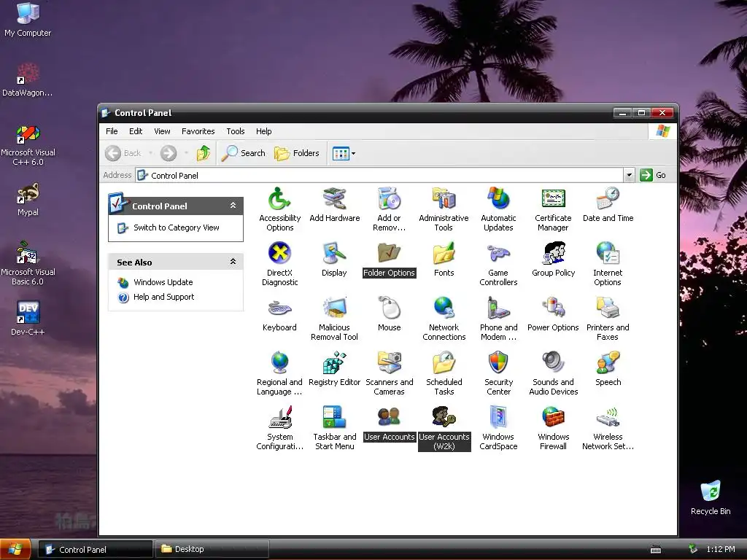Open Certificate Manager icon
Image resolution: width=747 pixels, height=560 pixels.
click(x=553, y=209)
